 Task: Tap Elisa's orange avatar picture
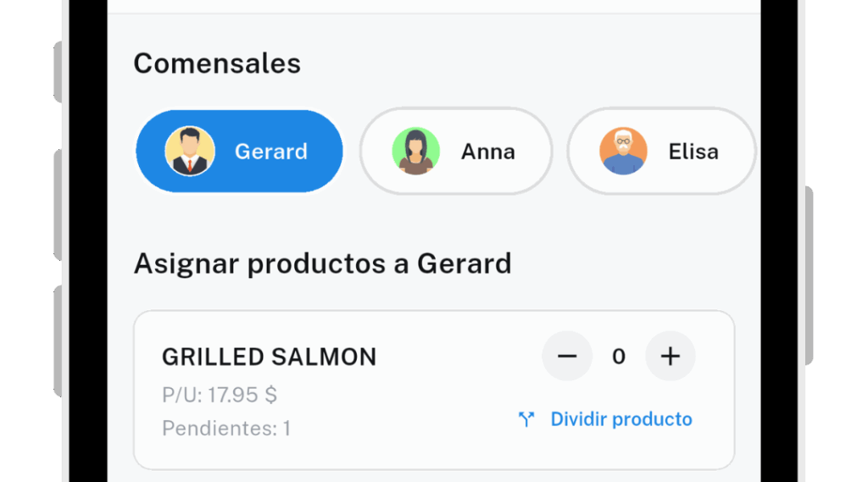tap(623, 151)
